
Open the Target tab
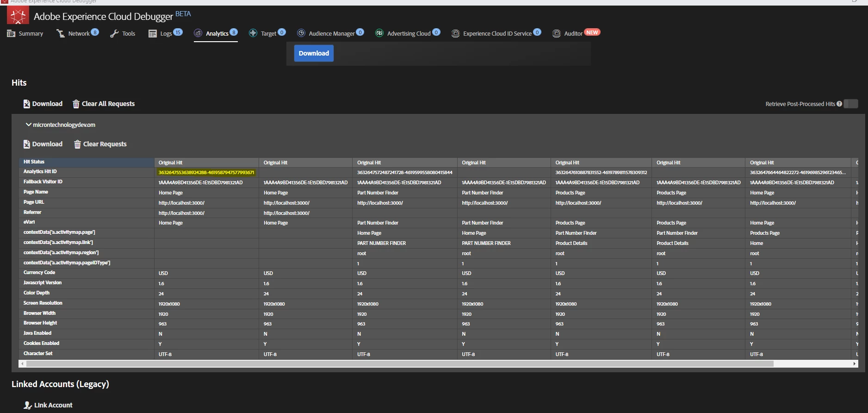[x=267, y=33]
